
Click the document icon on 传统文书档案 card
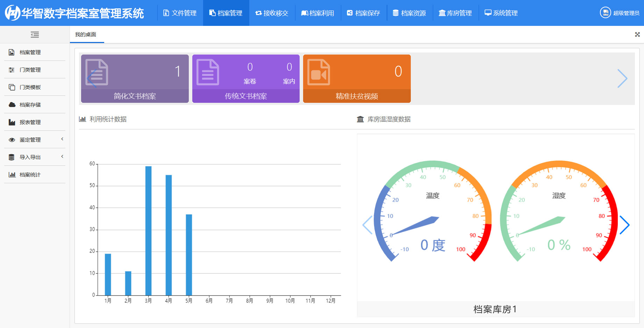(208, 72)
